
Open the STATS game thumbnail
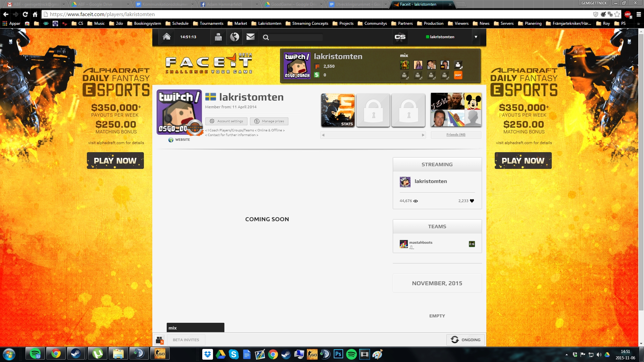pos(338,110)
